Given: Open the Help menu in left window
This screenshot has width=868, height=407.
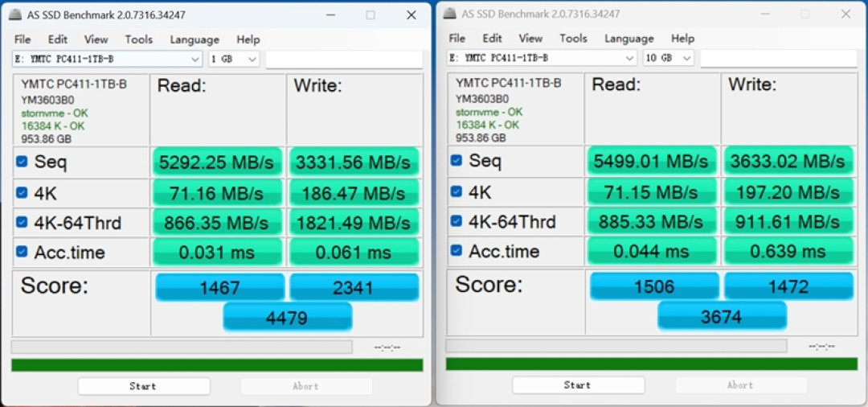Looking at the screenshot, I should 248,39.
